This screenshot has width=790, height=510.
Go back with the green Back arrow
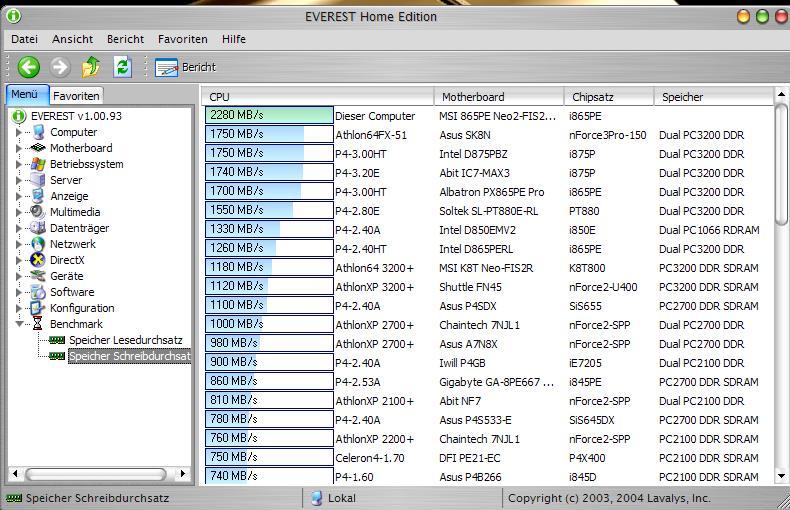click(x=29, y=67)
